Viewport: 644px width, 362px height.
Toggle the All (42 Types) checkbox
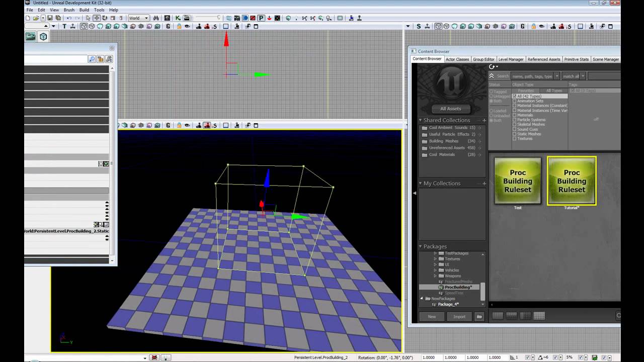point(514,96)
